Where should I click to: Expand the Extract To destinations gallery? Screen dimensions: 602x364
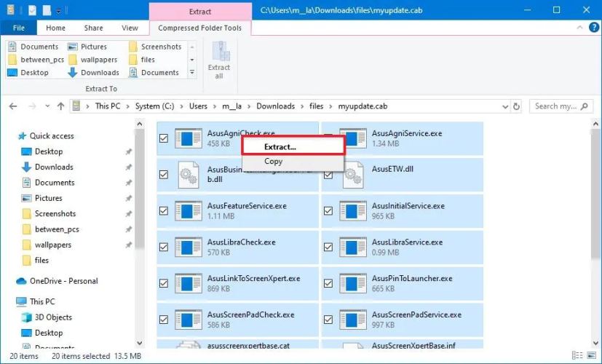pos(192,73)
